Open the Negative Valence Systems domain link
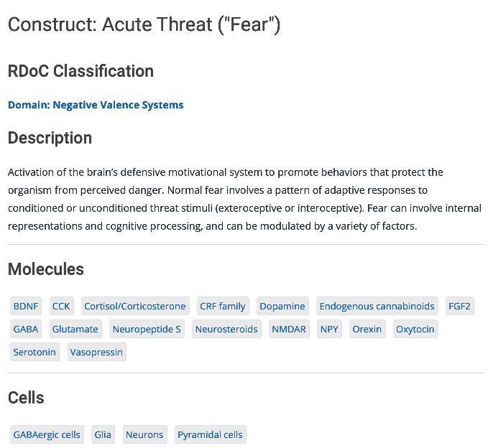Viewport: 488px width, 448px height. tap(96, 105)
